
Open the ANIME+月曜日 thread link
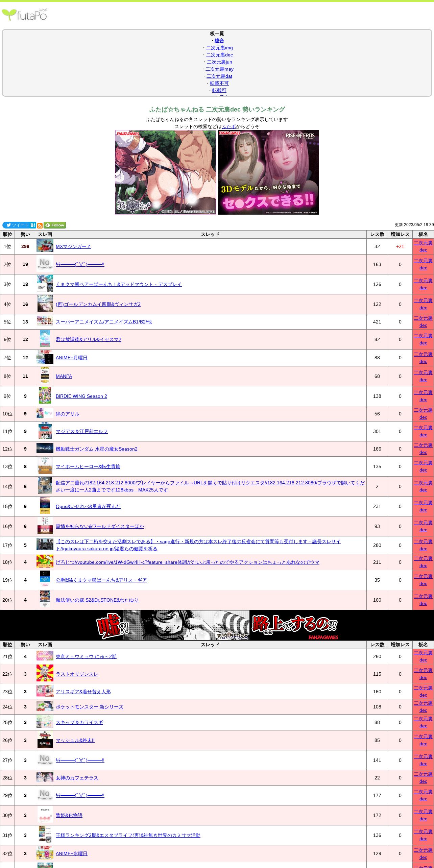(72, 358)
